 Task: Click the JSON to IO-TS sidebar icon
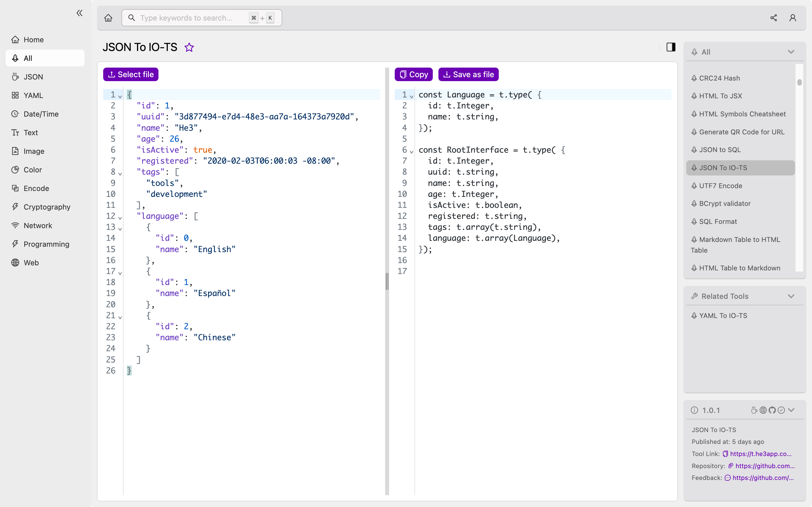tap(695, 168)
